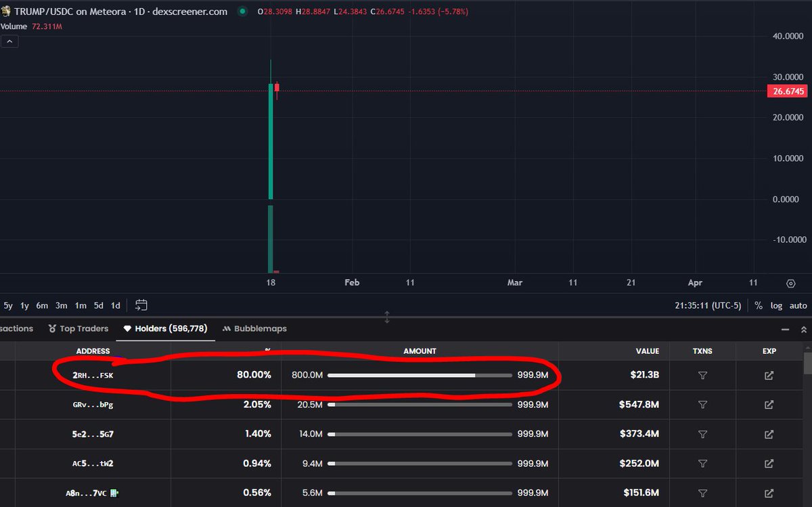This screenshot has width=812, height=507.
Task: Click the Top Traders bull icon
Action: point(51,328)
